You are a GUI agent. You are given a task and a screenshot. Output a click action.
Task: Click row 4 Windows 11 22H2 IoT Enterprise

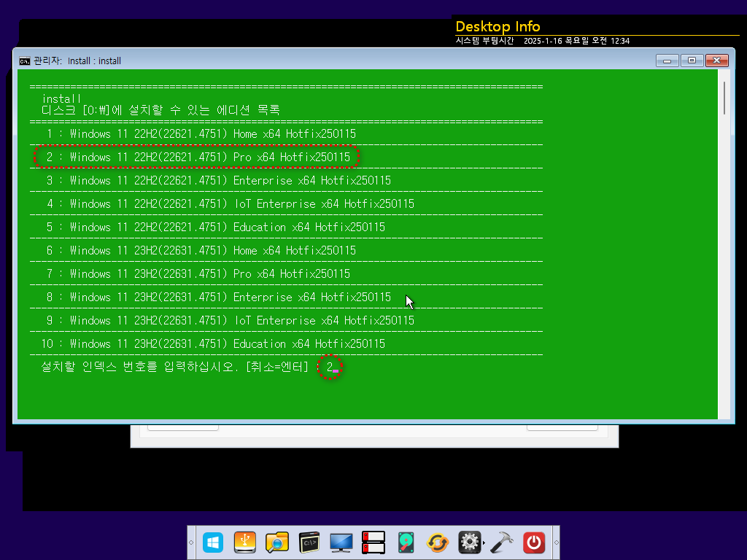(230, 204)
